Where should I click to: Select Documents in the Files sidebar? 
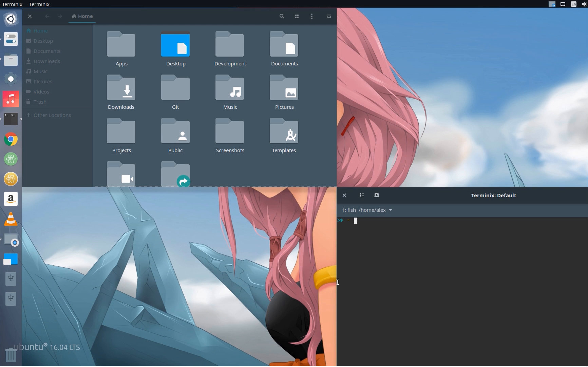[57, 51]
